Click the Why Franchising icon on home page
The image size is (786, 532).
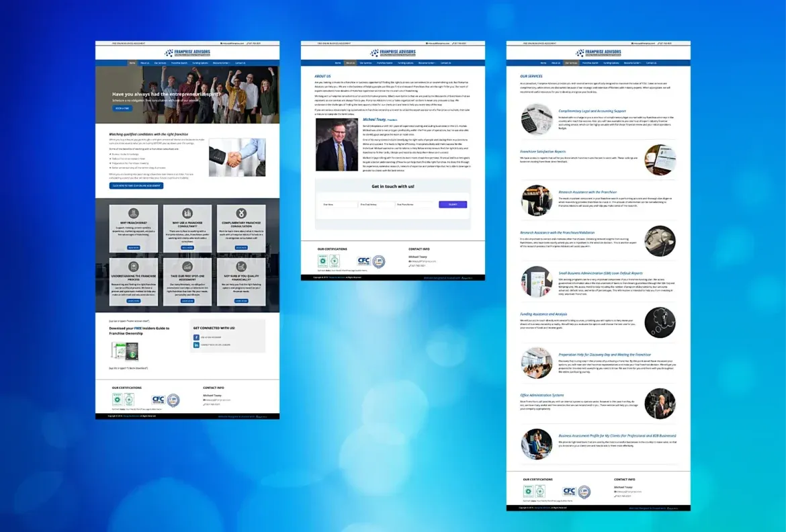[134, 214]
